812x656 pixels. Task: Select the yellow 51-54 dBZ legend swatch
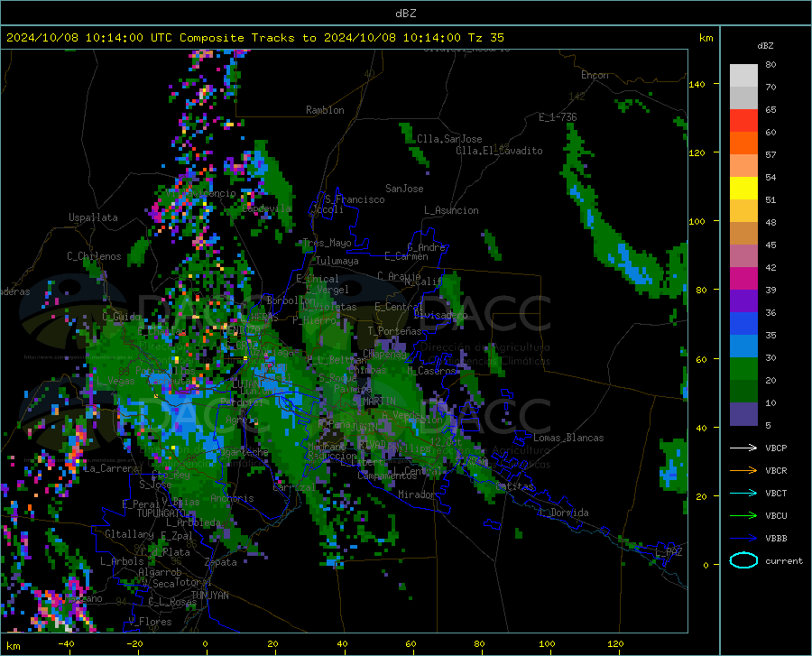743,189
